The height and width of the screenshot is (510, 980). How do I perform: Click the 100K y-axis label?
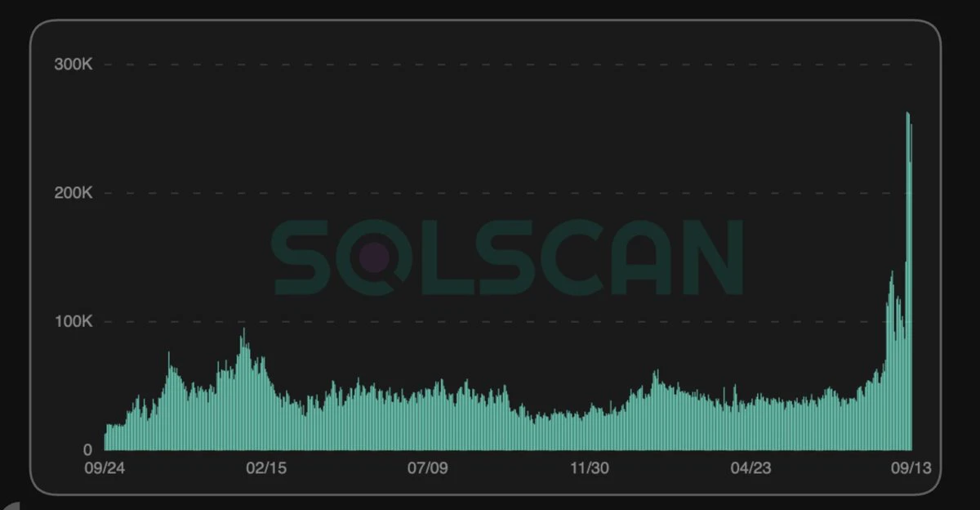73,322
